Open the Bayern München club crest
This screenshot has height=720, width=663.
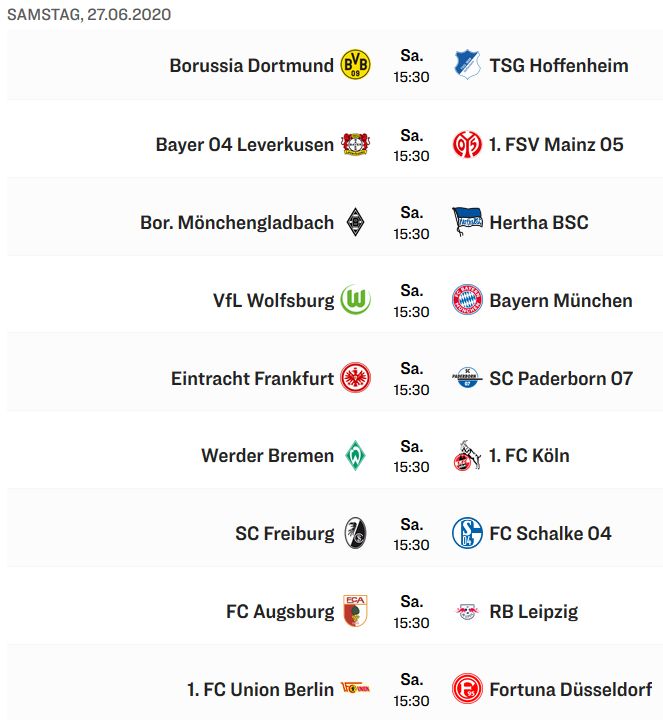466,300
